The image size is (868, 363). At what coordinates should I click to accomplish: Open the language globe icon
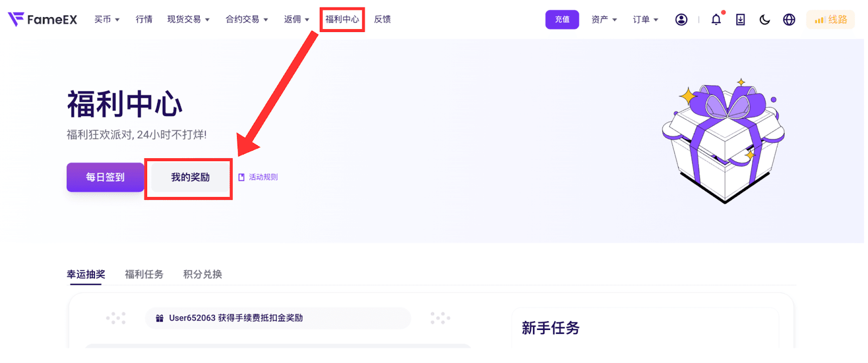pyautogui.click(x=789, y=20)
